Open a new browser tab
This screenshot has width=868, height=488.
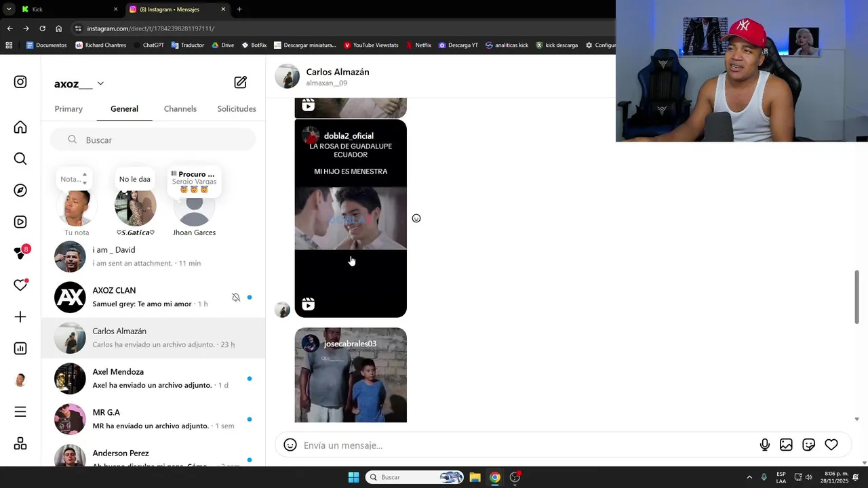[x=239, y=9]
